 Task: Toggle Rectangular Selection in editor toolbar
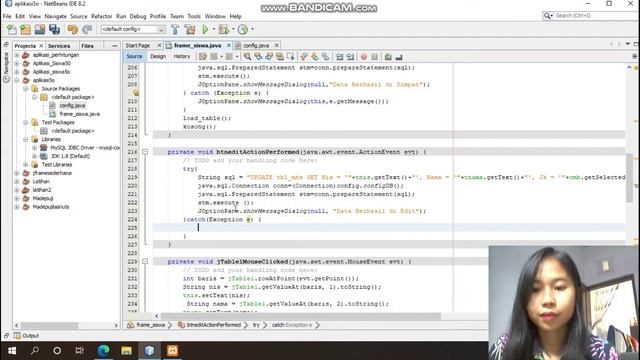point(290,57)
